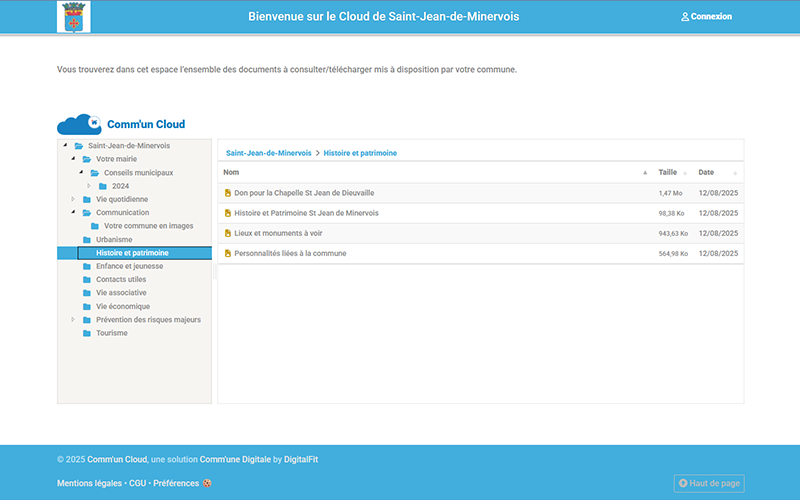Sort the files by Date column
The width and height of the screenshot is (800, 500).
(706, 173)
